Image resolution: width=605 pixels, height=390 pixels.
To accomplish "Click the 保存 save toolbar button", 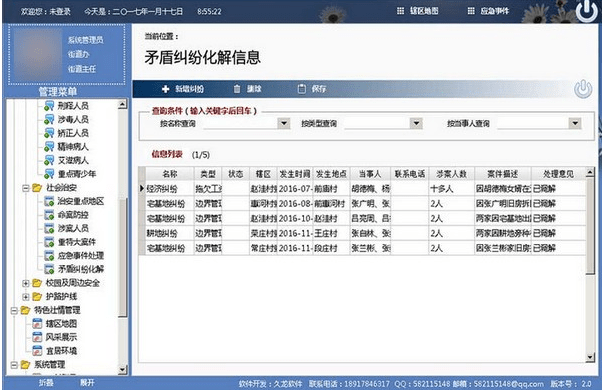I will (312, 89).
